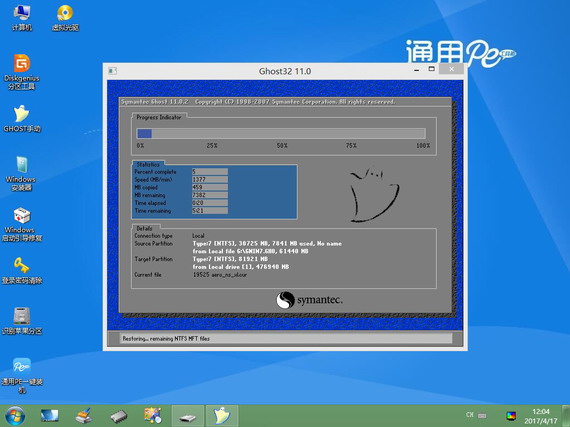Open the Windows installer desktop icon
This screenshot has width=570, height=427.
pyautogui.click(x=21, y=174)
